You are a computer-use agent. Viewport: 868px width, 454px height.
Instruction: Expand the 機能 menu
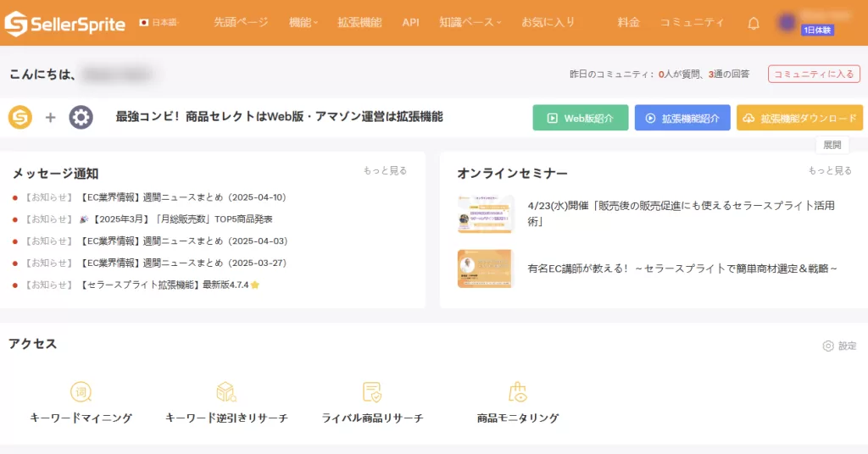pos(303,23)
